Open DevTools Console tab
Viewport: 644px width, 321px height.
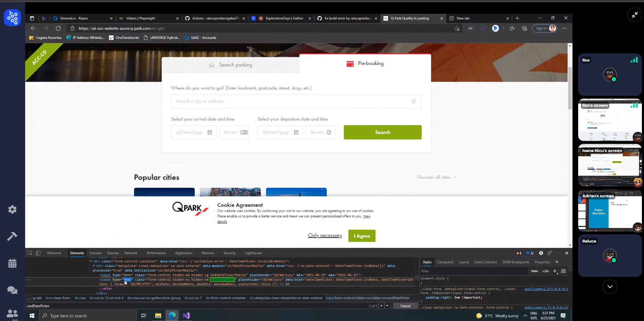click(x=95, y=253)
